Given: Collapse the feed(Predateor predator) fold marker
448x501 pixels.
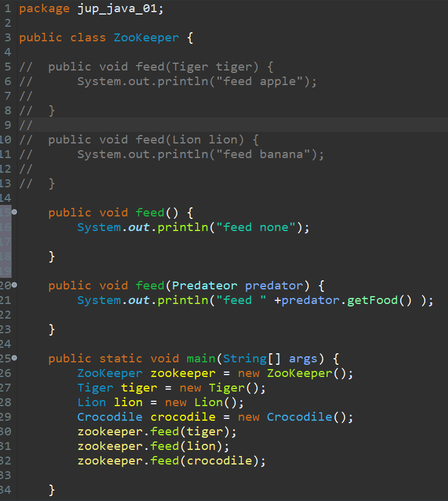Looking at the screenshot, I should 15,285.
